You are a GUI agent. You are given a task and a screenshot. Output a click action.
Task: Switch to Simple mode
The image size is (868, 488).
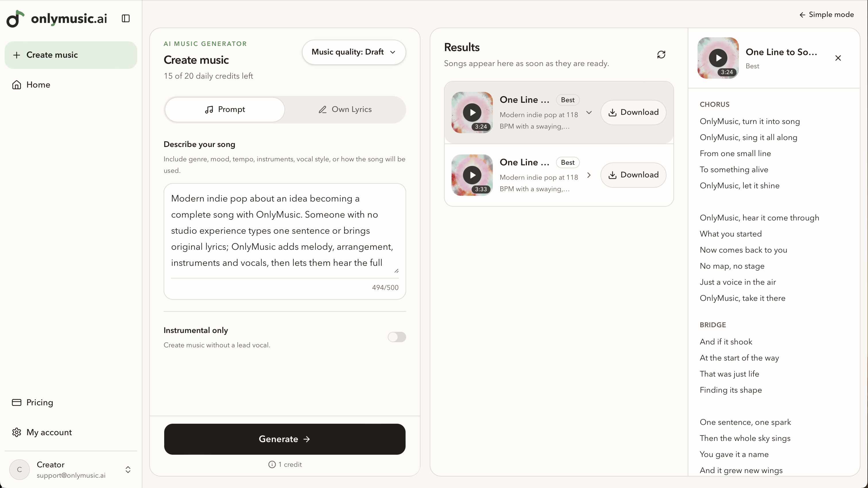point(827,14)
